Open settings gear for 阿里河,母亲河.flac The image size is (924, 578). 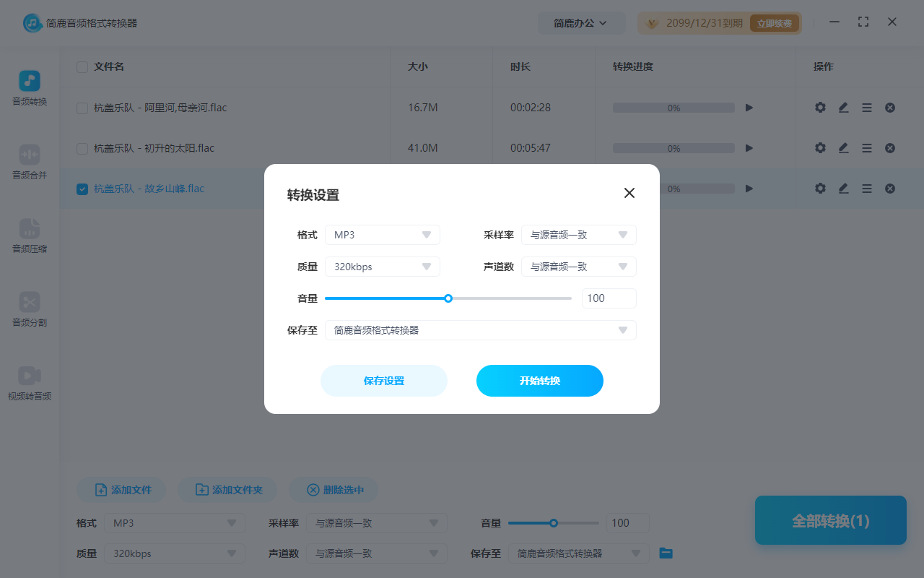point(820,107)
